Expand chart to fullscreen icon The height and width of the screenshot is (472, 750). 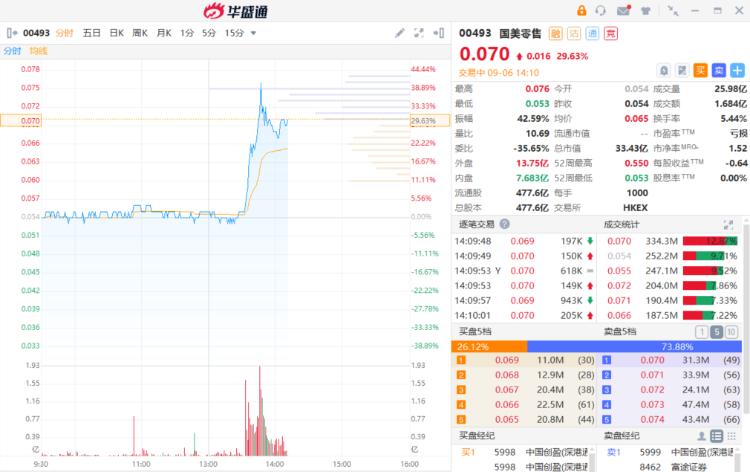419,33
